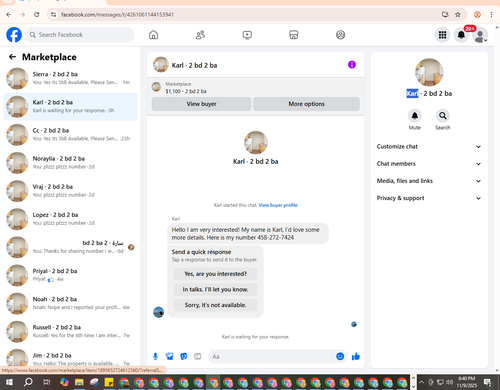Image resolution: width=500 pixels, height=390 pixels.
Task: Open File Explorer from the taskbar
Action: coord(79,382)
